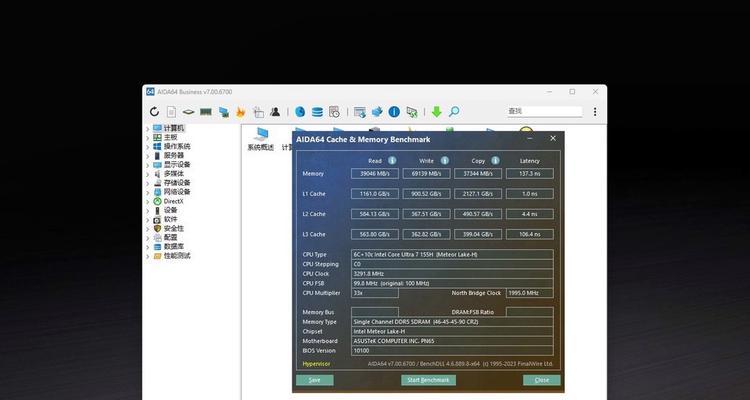
Task: Click the calendar with clock toolbar icon
Action: [334, 112]
